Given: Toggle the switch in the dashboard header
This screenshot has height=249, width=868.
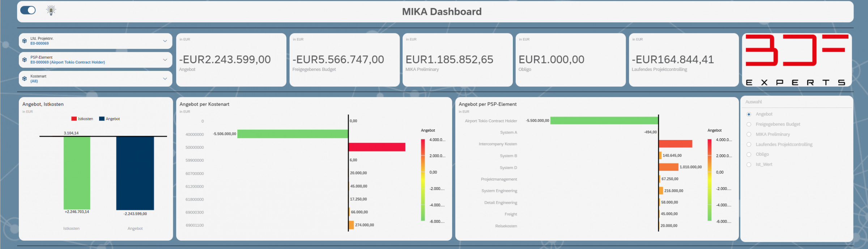Looking at the screenshot, I should point(28,10).
